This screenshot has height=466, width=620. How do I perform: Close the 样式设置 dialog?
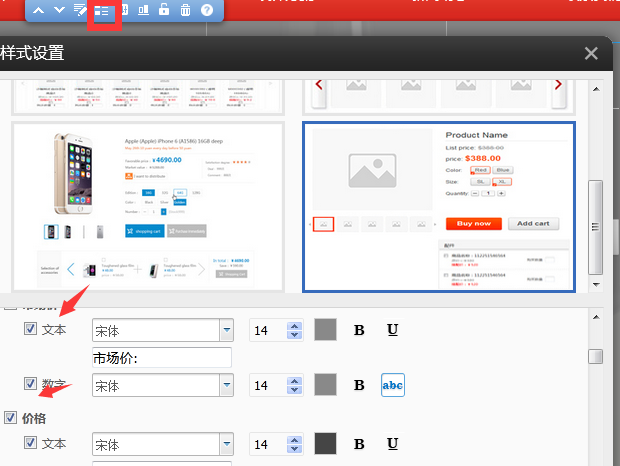tap(591, 54)
